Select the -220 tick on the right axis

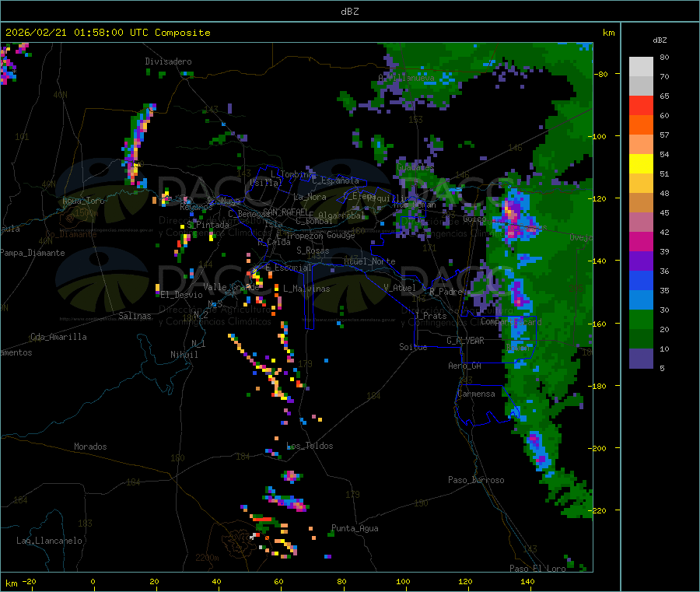(x=597, y=511)
